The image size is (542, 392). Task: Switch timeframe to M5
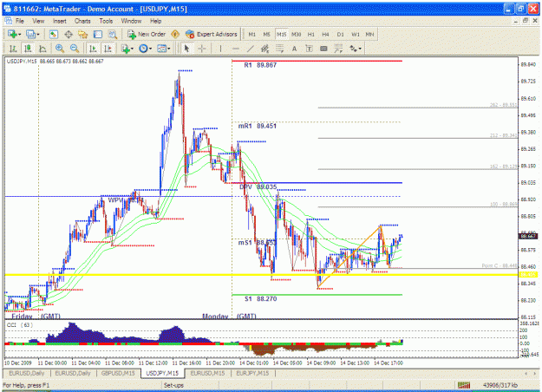[266, 34]
